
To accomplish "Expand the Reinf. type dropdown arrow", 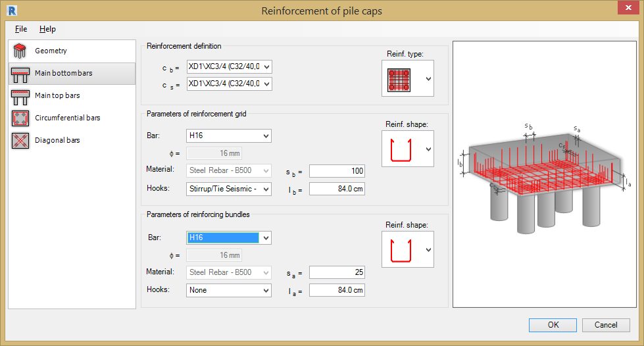I will (428, 79).
